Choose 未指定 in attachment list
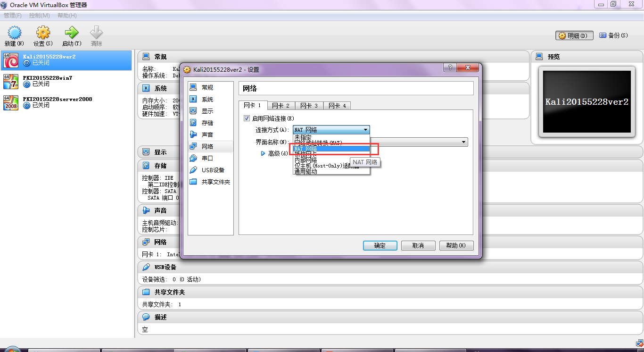This screenshot has height=352, width=644. 331,137
